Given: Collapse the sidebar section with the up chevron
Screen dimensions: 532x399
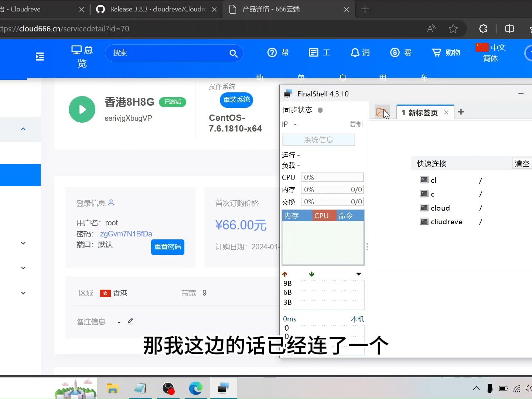Looking at the screenshot, I should 23,129.
